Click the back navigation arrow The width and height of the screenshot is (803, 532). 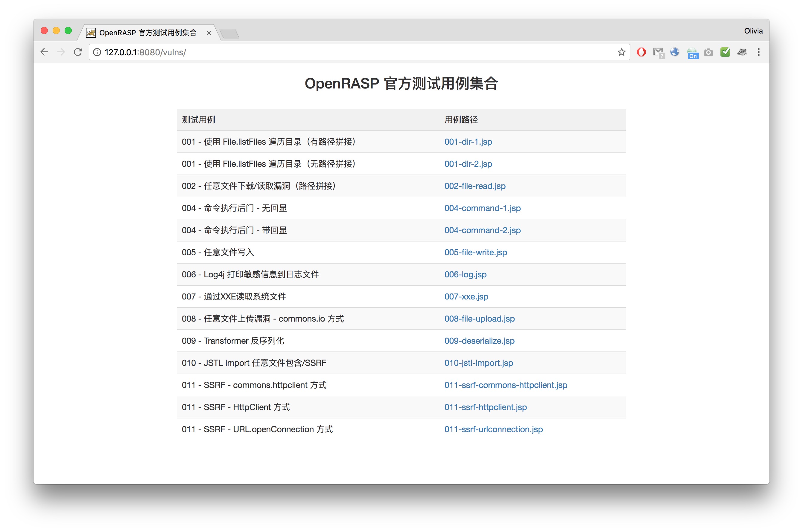tap(44, 52)
